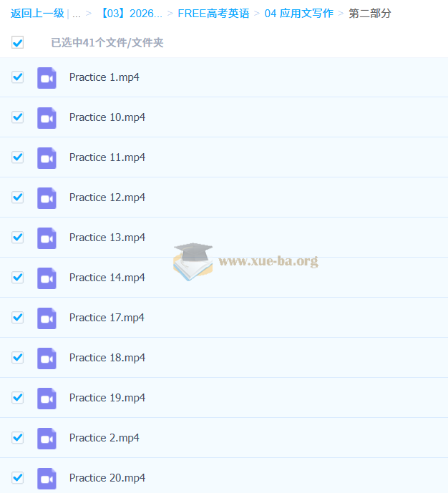Expand the collapsed breadcrumb ellipsis
Viewport: 448px width, 493px height.
(x=76, y=14)
